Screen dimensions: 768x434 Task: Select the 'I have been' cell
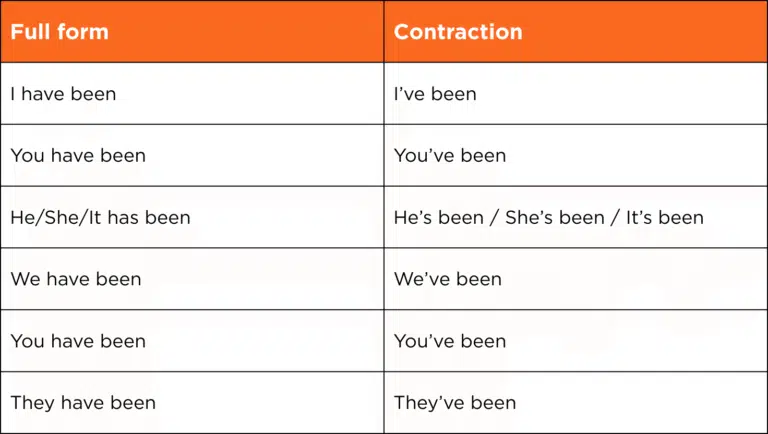pos(63,94)
